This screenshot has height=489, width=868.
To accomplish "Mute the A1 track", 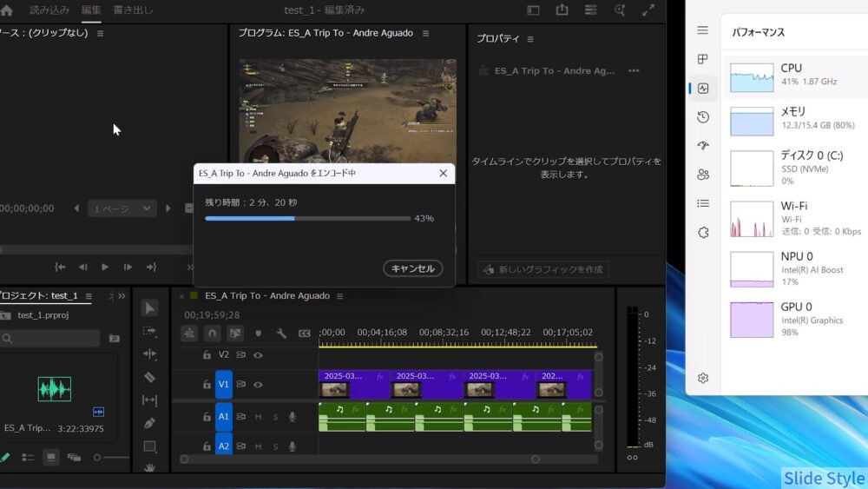I will coord(258,417).
